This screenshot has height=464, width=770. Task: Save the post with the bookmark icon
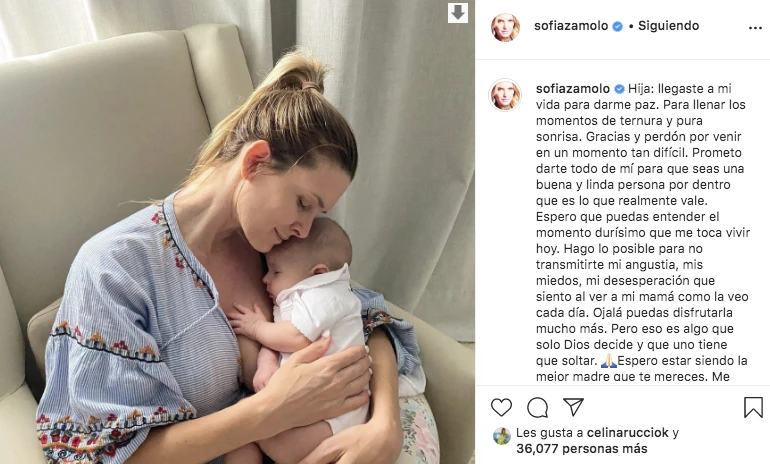click(x=753, y=408)
